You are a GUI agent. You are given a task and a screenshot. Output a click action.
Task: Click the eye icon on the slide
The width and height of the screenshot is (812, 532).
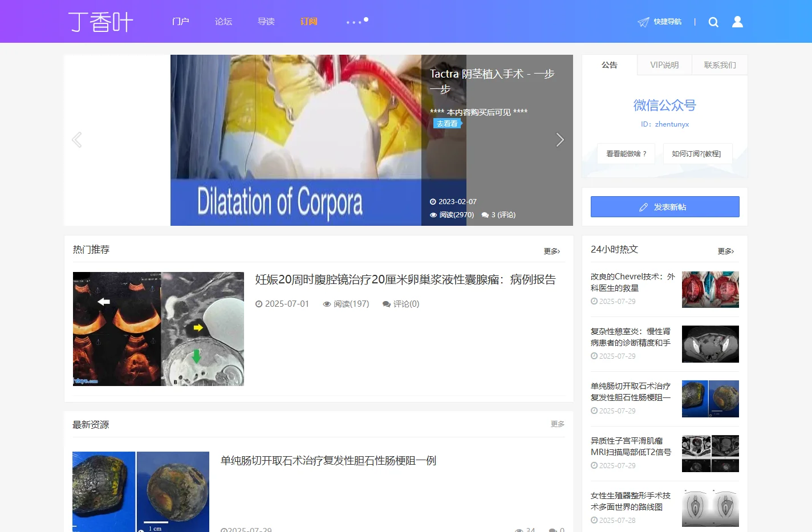pos(433,215)
